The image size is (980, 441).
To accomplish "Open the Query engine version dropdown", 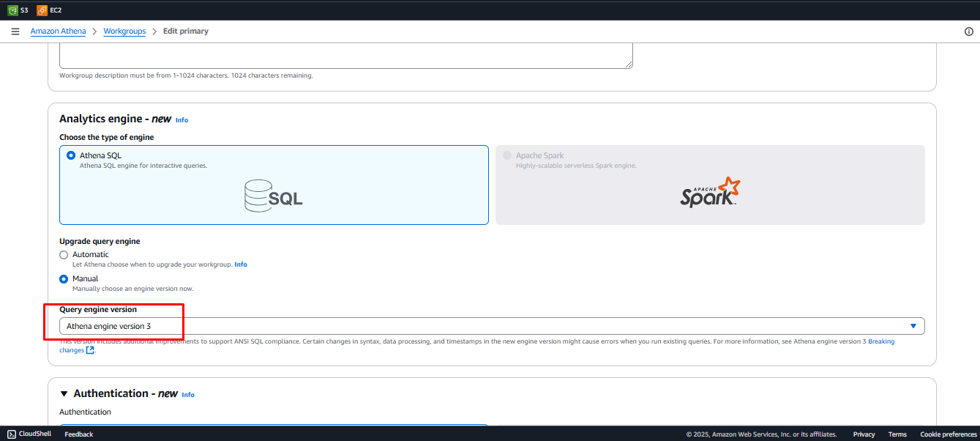I will (491, 326).
